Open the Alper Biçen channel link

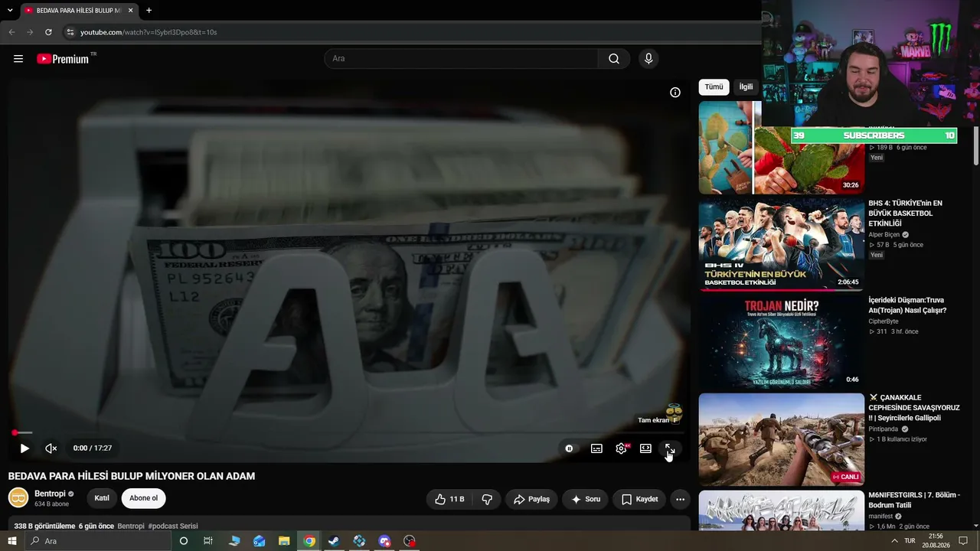[884, 235]
